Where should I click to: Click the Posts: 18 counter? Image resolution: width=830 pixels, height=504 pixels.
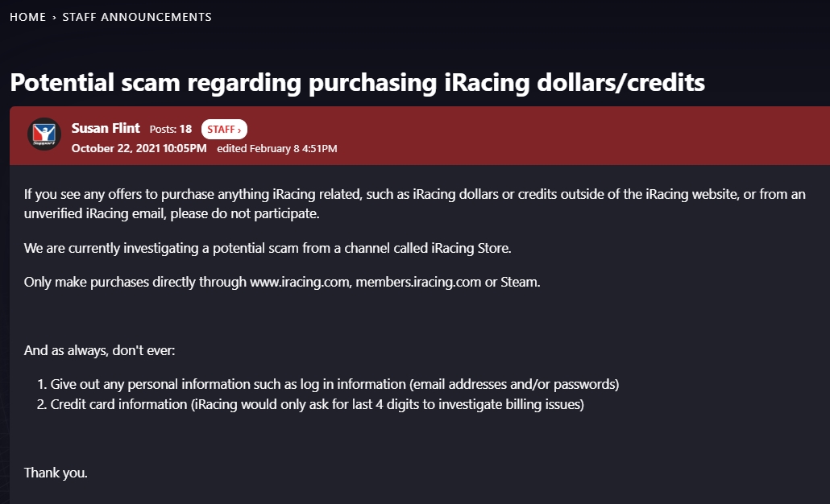[170, 129]
